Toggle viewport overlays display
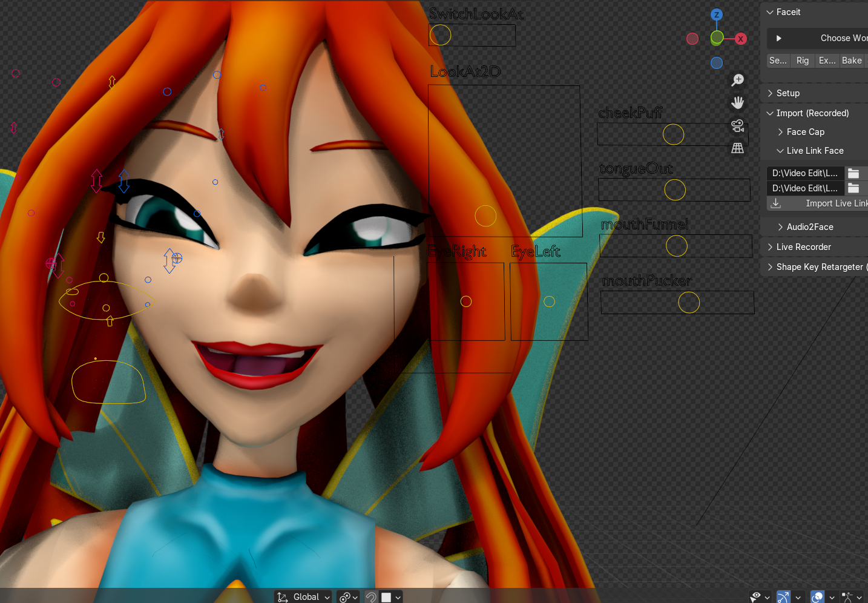 [817, 597]
